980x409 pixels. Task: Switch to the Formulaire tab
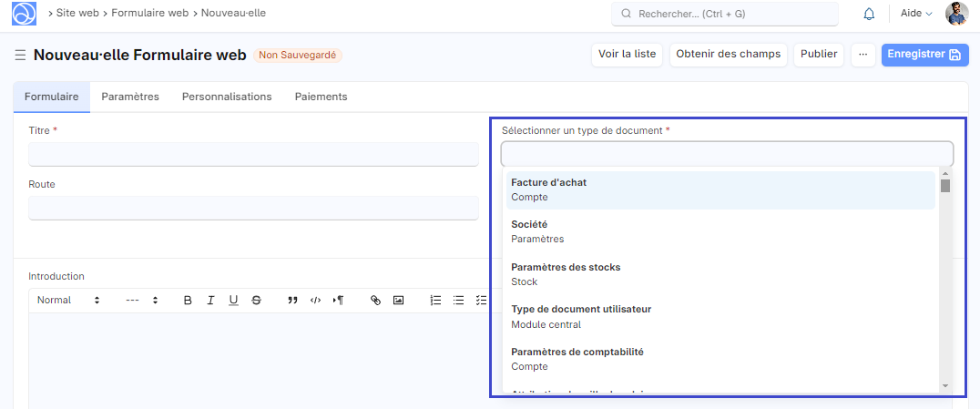pyautogui.click(x=51, y=97)
